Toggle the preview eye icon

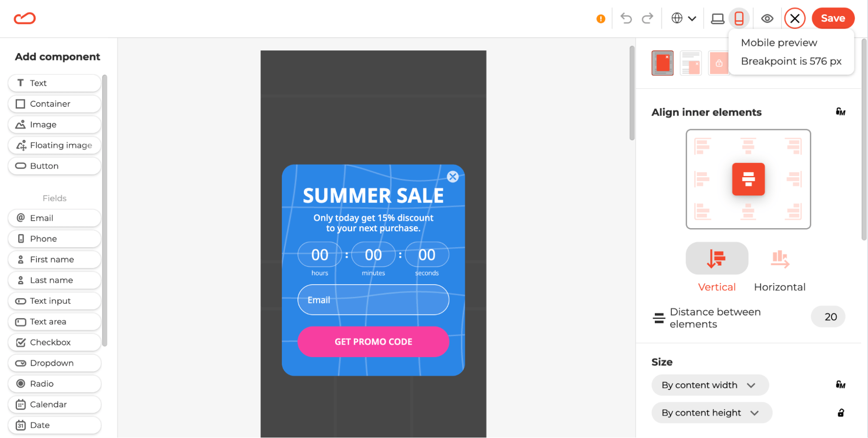click(767, 18)
